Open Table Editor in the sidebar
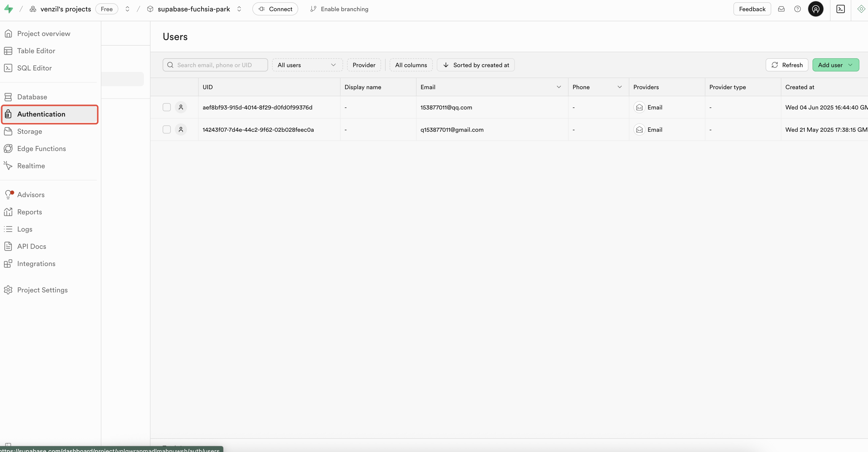This screenshot has height=452, width=868. coord(36,51)
